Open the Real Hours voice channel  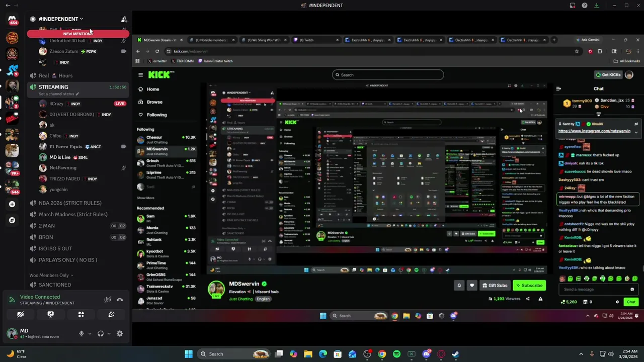pos(77,75)
